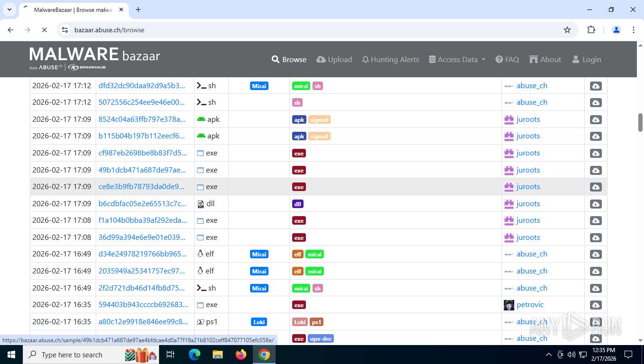Download the b115b04b197b112eecf6 apk

coord(596,136)
